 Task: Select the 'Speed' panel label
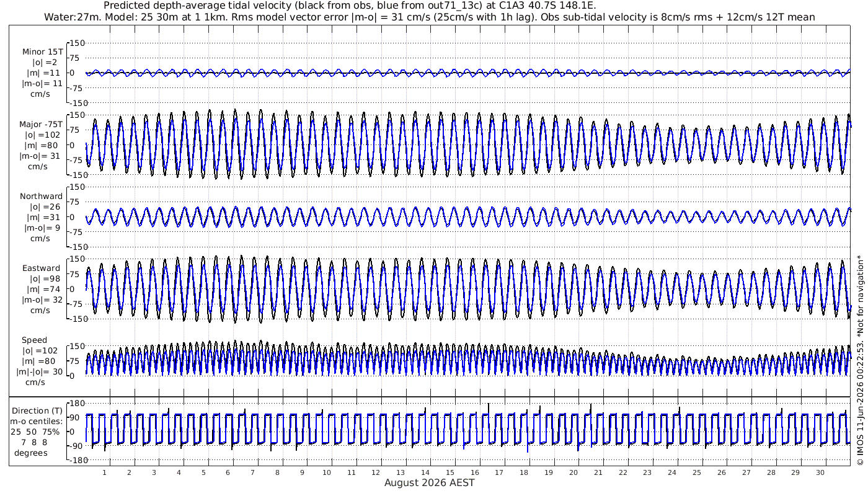point(34,340)
